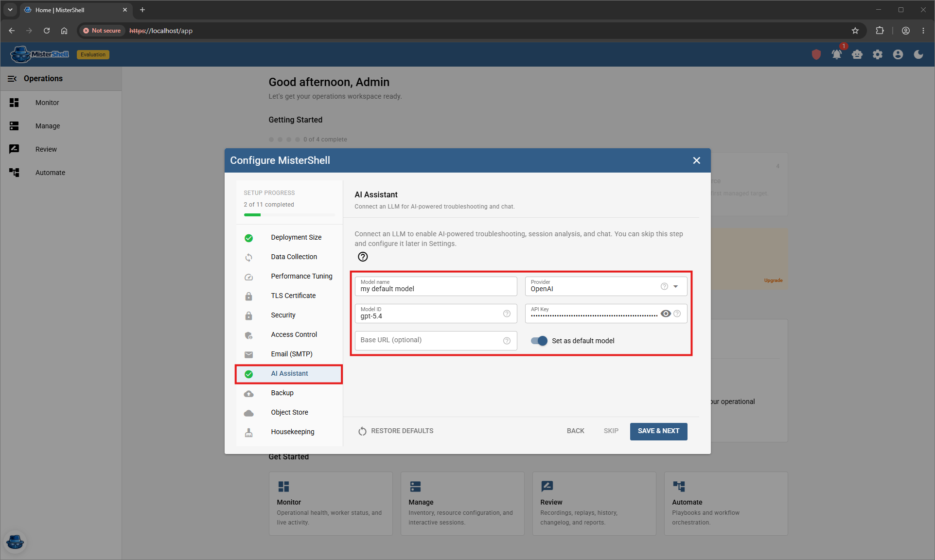The image size is (935, 560).
Task: Select Housekeeping setup step
Action: (289, 432)
